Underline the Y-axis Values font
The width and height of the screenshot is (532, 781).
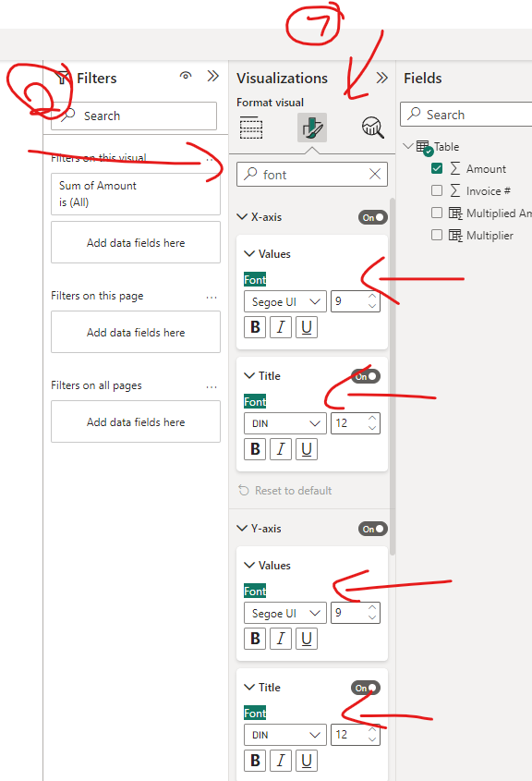pyautogui.click(x=307, y=639)
